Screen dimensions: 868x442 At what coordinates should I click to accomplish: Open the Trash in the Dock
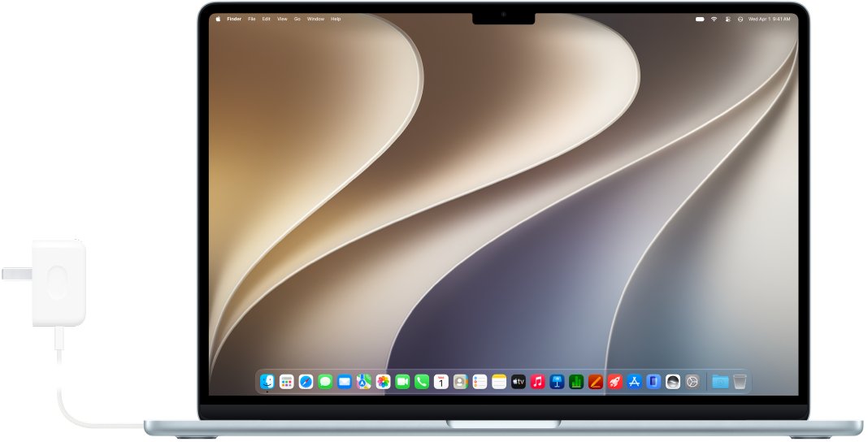point(740,382)
